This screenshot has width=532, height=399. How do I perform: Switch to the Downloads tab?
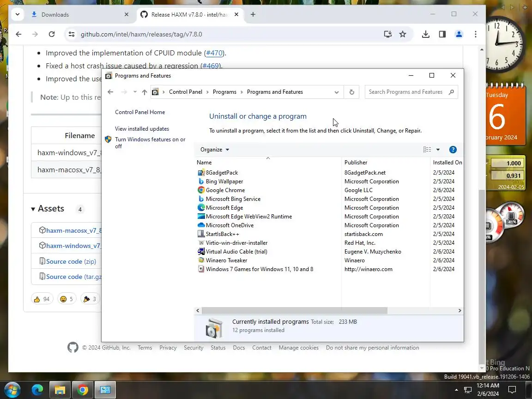click(80, 15)
